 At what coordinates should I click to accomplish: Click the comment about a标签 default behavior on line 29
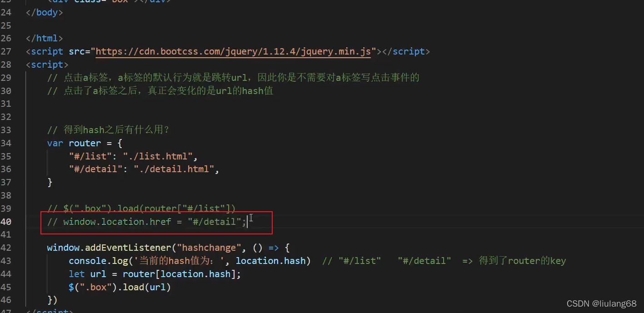[x=233, y=78]
